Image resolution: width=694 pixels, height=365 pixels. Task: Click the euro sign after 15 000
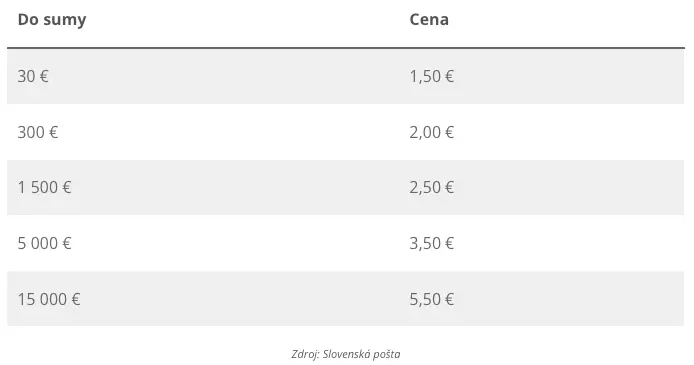(76, 299)
